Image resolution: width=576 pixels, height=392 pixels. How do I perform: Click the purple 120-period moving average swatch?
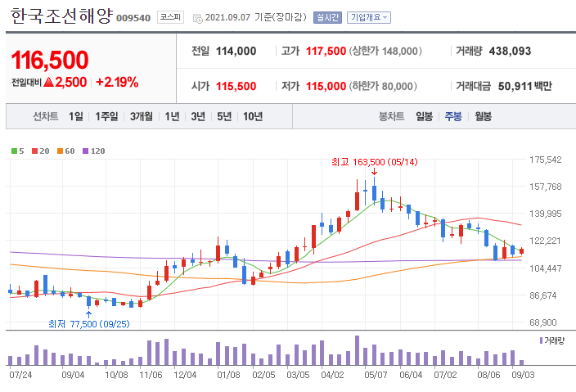coord(86,151)
